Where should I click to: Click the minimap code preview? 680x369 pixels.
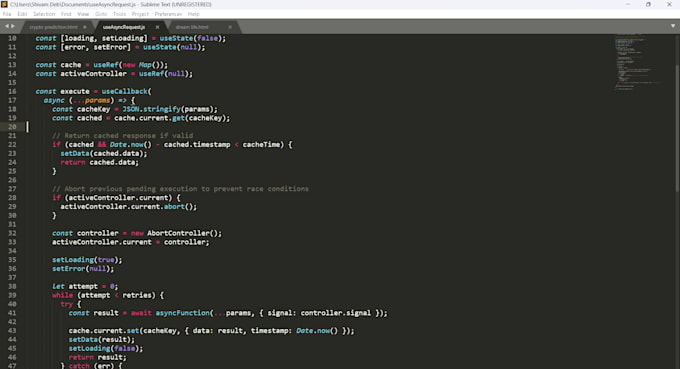coord(637,62)
